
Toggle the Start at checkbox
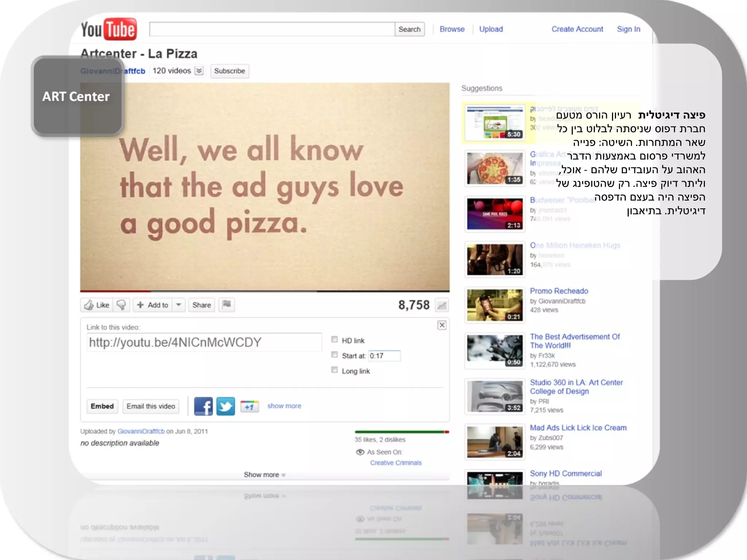(x=334, y=355)
